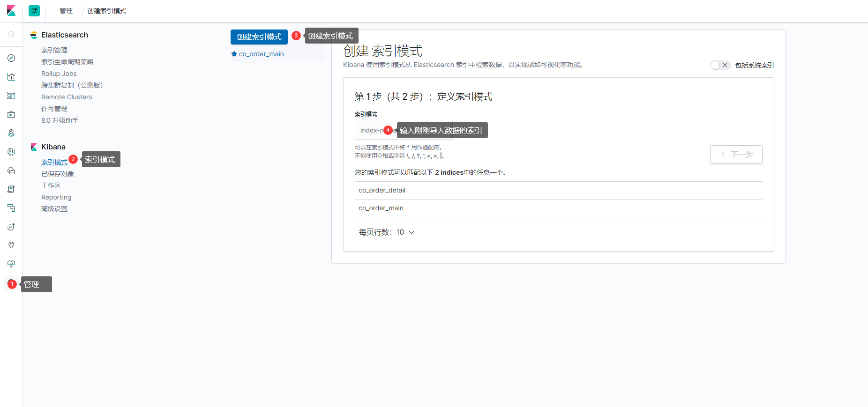The height and width of the screenshot is (407, 868).
Task: Click 创建索引模式 breadcrumb text
Action: click(x=107, y=11)
